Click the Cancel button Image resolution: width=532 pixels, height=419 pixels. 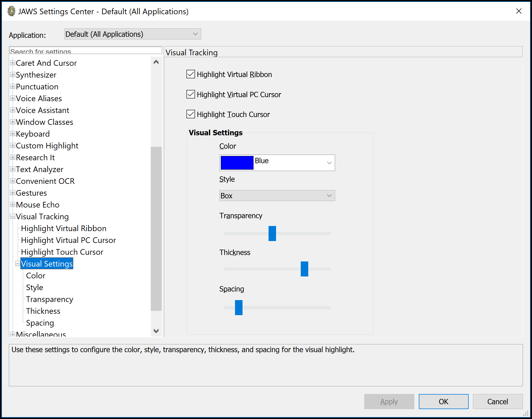click(498, 402)
